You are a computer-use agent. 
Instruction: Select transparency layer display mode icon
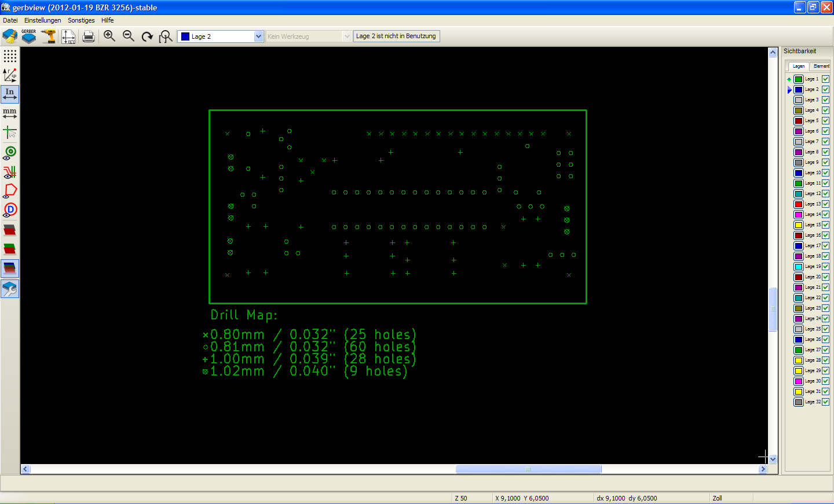(x=10, y=268)
